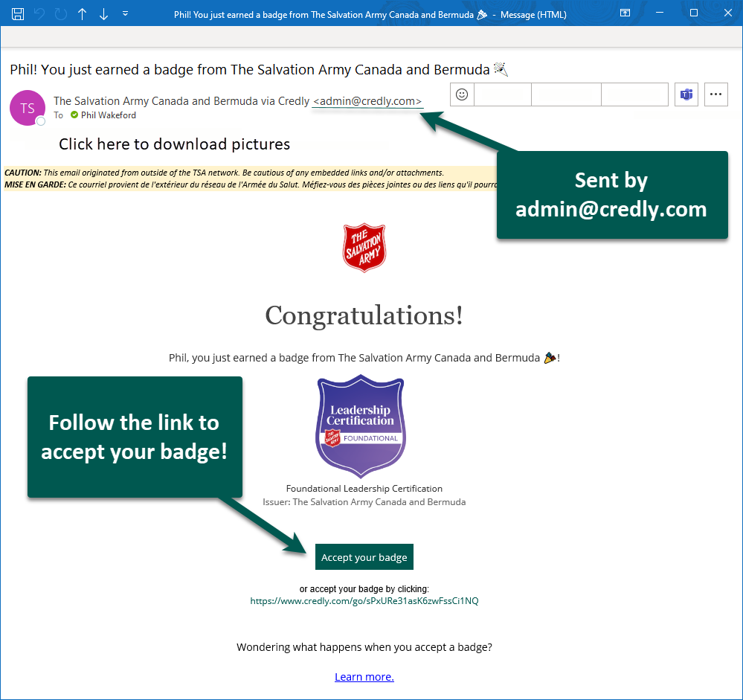Open Ribbon Display Options in the title bar
This screenshot has height=700, width=743.
point(625,13)
